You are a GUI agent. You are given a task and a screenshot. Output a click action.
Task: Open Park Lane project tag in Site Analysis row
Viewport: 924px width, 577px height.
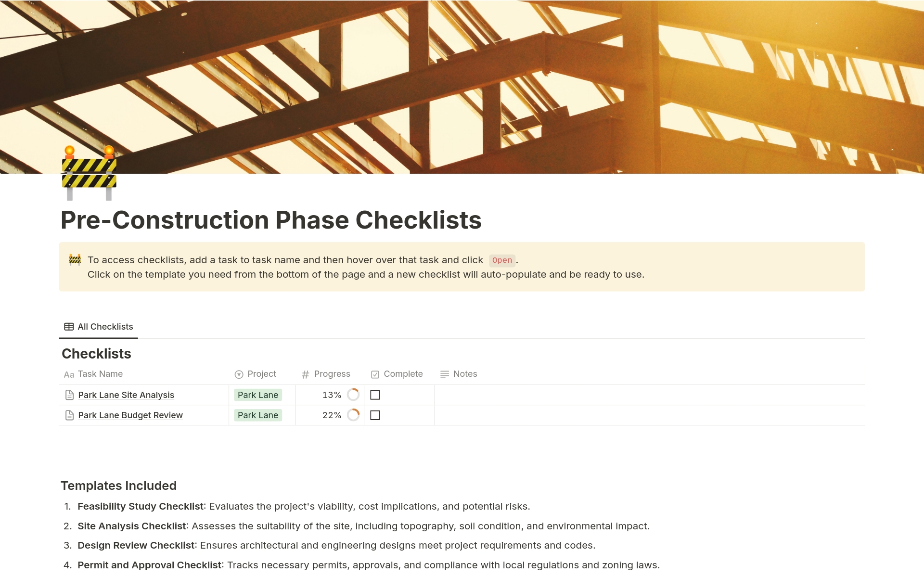click(x=258, y=395)
